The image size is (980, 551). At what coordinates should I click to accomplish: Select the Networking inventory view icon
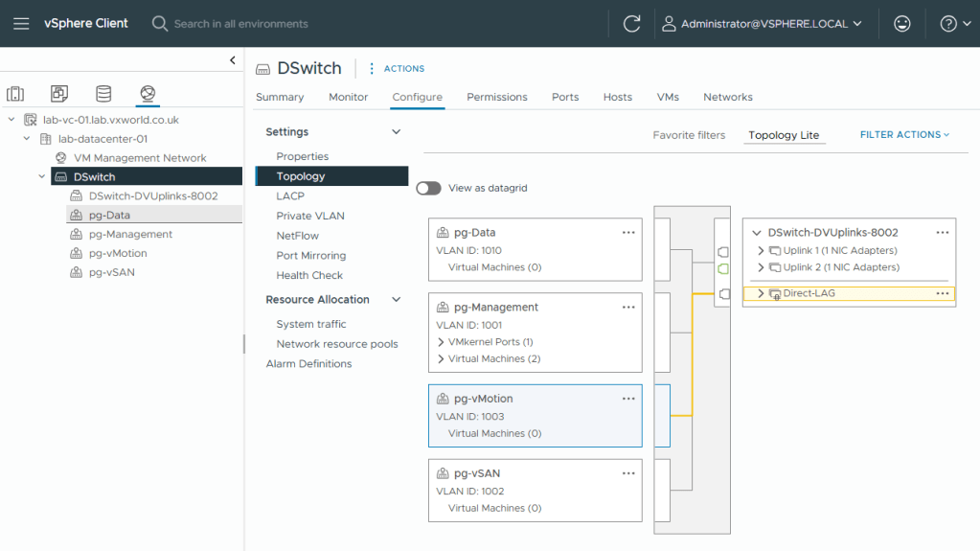(x=147, y=93)
